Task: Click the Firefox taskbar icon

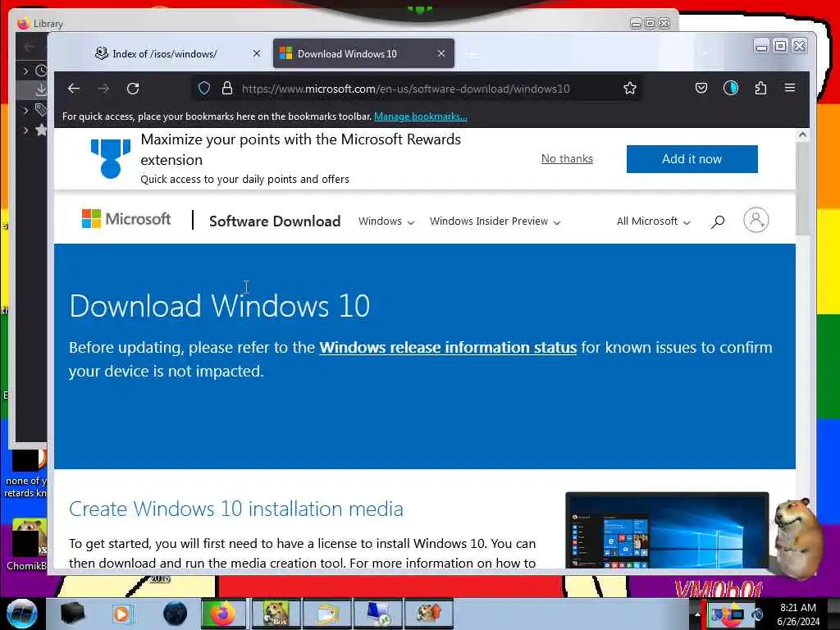Action: coord(223,614)
